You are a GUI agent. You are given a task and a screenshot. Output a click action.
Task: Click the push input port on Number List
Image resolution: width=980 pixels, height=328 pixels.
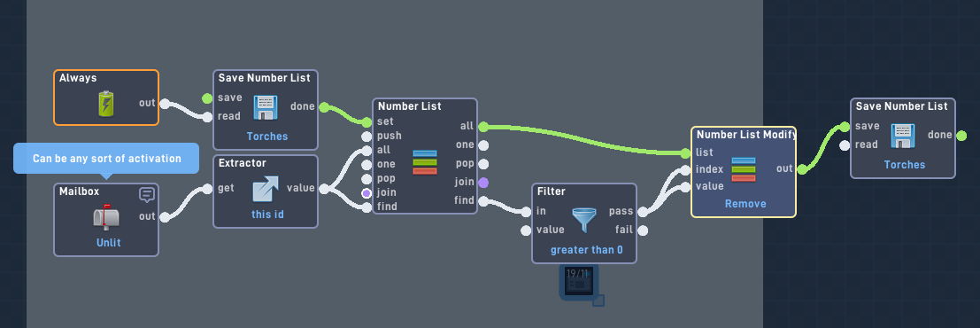[367, 137]
